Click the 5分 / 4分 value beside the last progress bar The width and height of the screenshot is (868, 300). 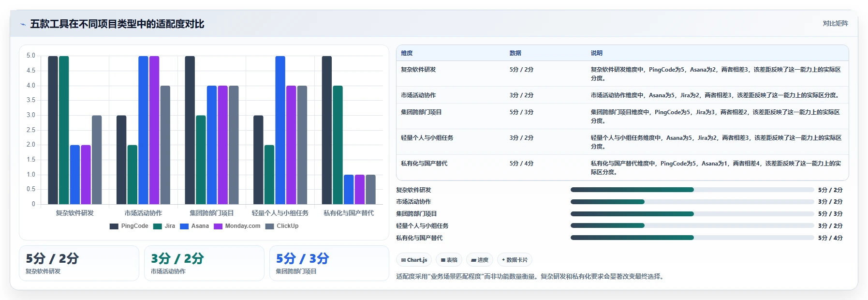tap(830, 238)
